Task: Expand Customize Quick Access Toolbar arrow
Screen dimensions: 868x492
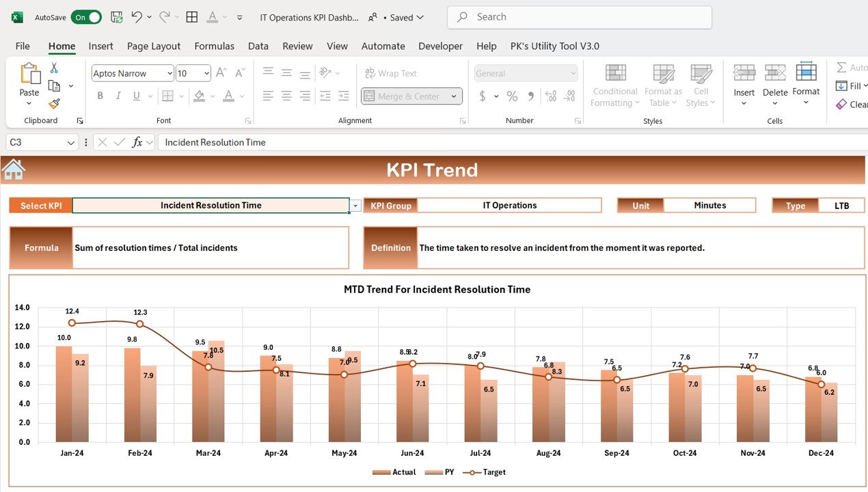Action: click(239, 18)
